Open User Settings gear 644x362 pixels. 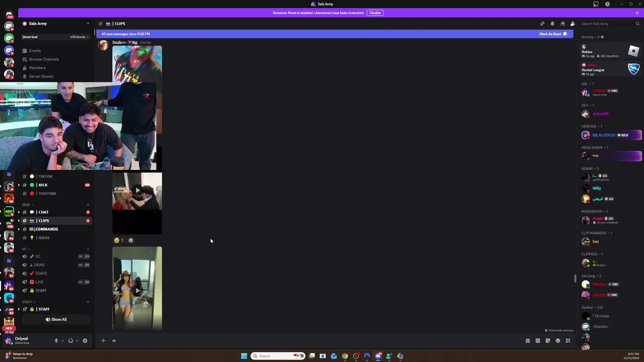(x=85, y=340)
